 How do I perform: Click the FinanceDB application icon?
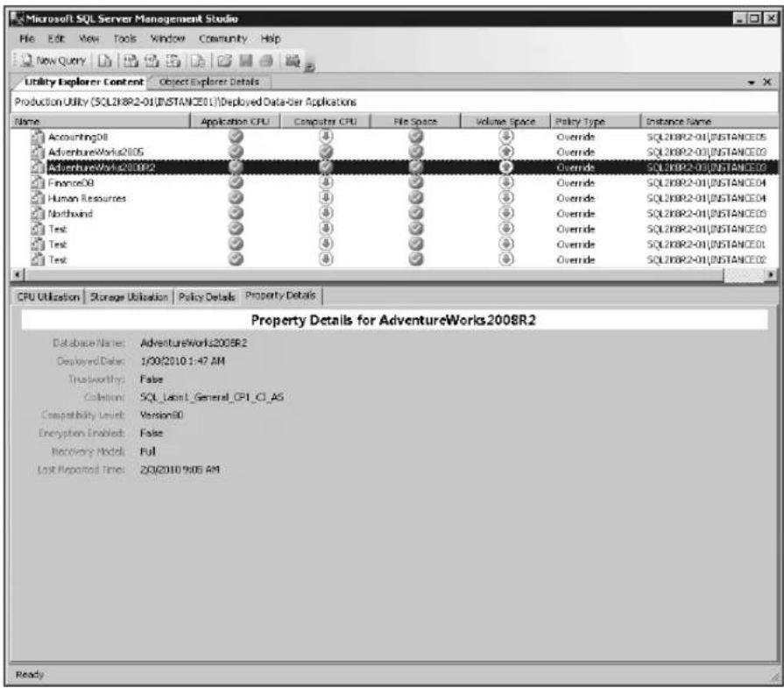tap(38, 183)
